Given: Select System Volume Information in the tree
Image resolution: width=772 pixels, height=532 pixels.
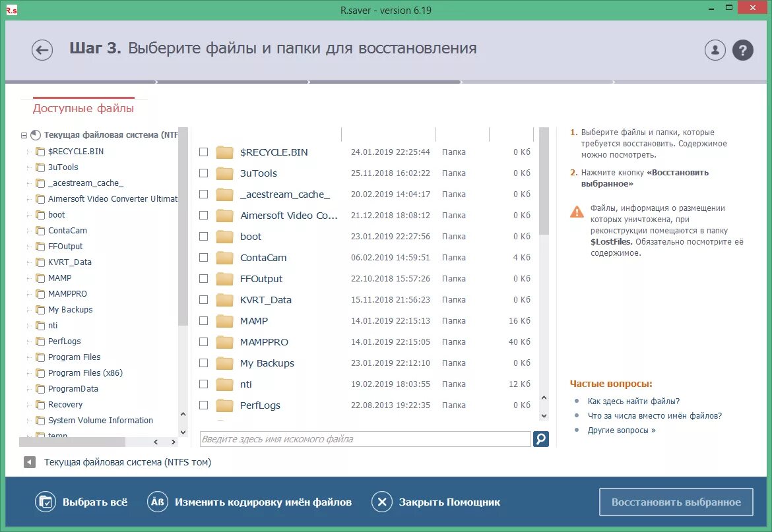Looking at the screenshot, I should (100, 421).
